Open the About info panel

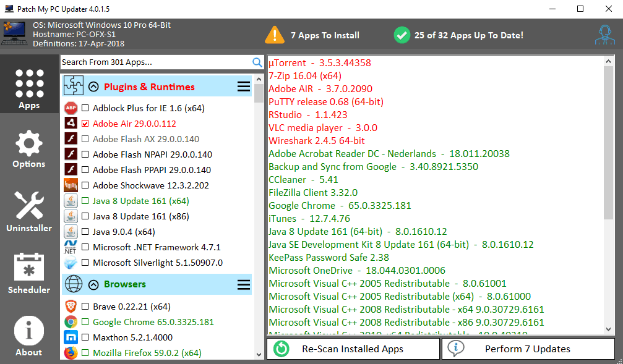(x=29, y=336)
